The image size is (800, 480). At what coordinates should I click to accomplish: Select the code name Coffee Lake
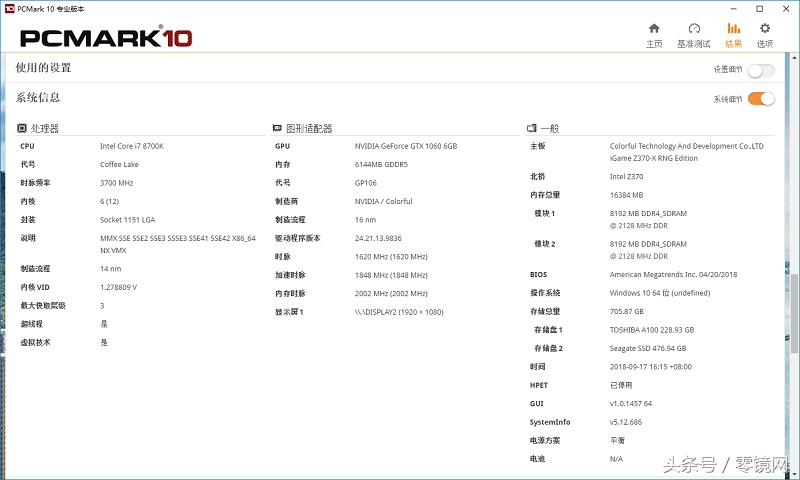click(119, 164)
